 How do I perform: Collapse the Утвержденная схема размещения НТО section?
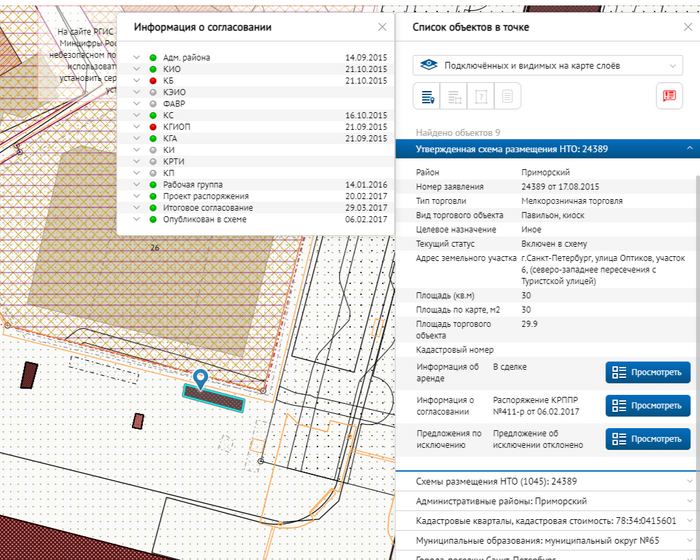tap(688, 149)
